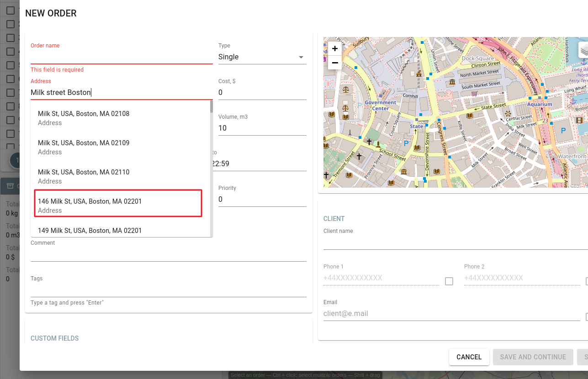This screenshot has width=588, height=379.
Task: Click the Government Center marker on map
Action: [x=380, y=105]
